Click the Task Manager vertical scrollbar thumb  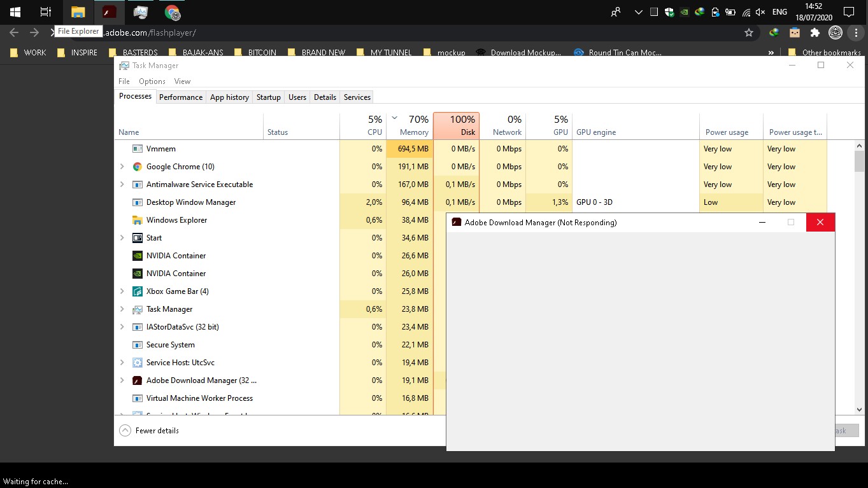[x=859, y=162]
